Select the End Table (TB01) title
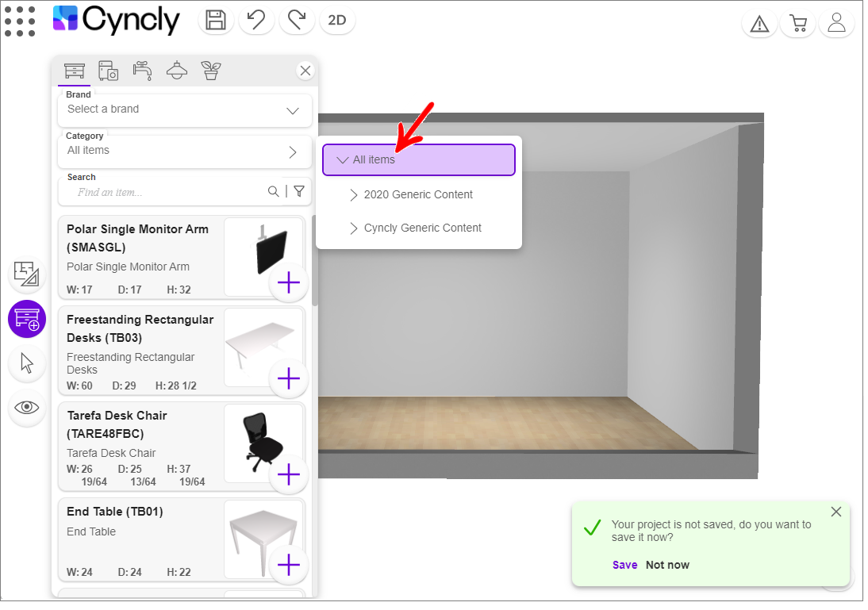 click(115, 512)
